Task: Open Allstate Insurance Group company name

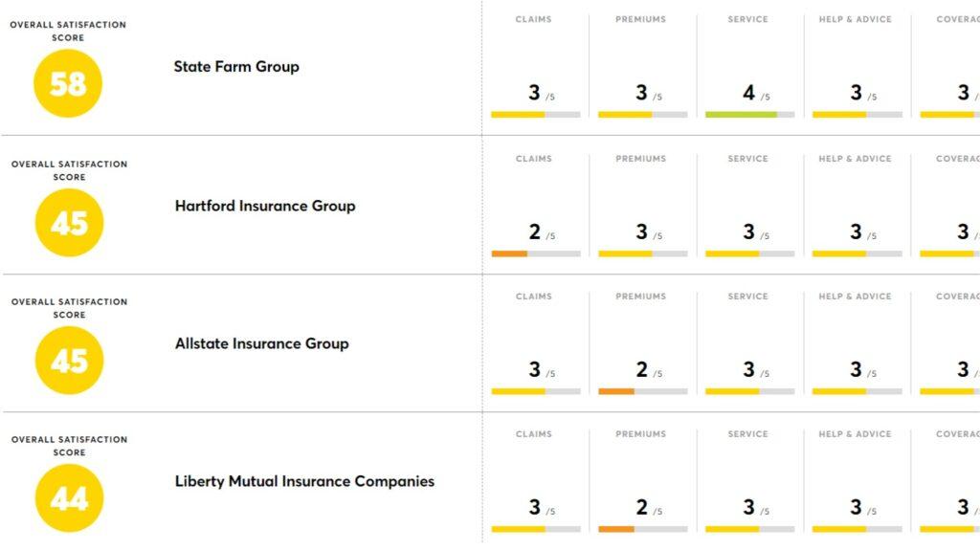Action: [262, 343]
